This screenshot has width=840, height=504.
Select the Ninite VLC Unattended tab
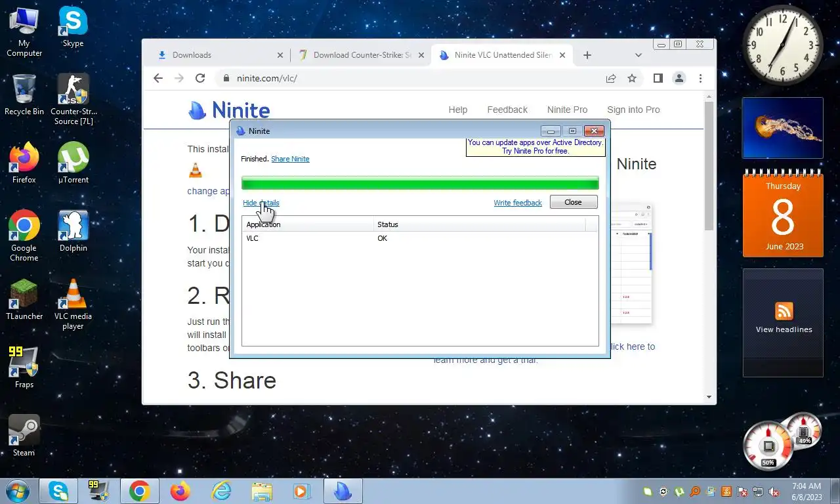click(503, 55)
